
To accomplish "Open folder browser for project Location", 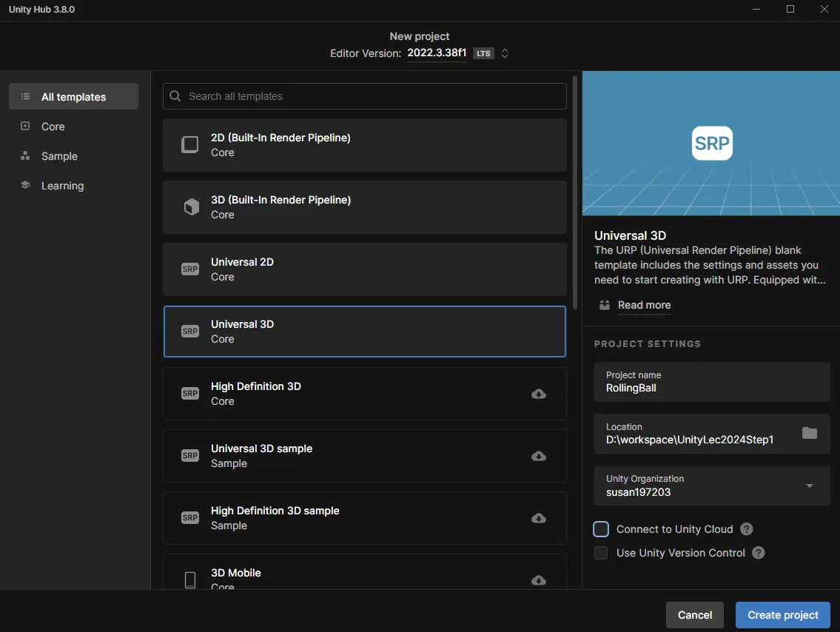I will click(x=810, y=433).
